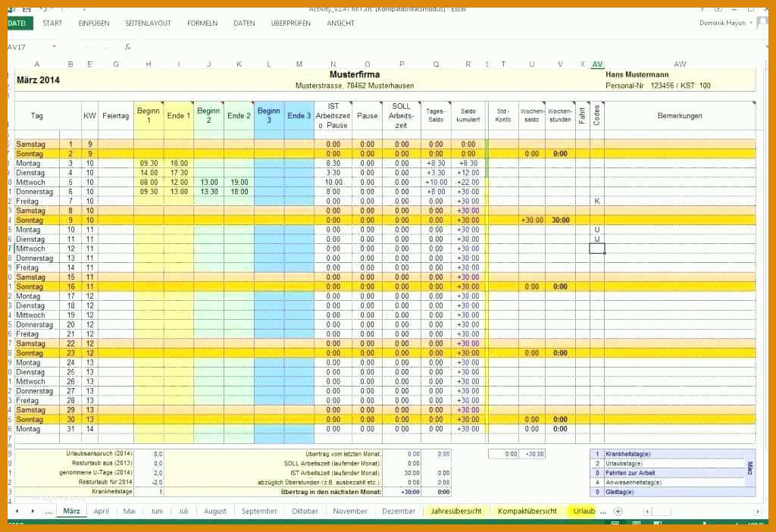The height and width of the screenshot is (532, 776).
Task: Select column header AW
Action: (x=680, y=64)
